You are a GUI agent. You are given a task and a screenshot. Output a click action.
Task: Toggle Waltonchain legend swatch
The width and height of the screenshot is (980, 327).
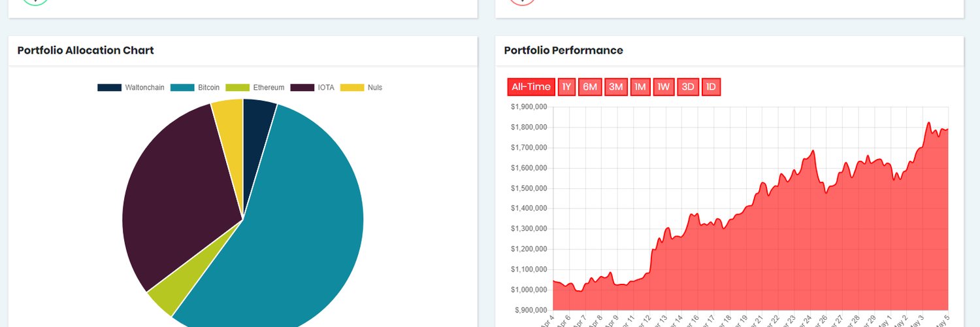[x=109, y=88]
